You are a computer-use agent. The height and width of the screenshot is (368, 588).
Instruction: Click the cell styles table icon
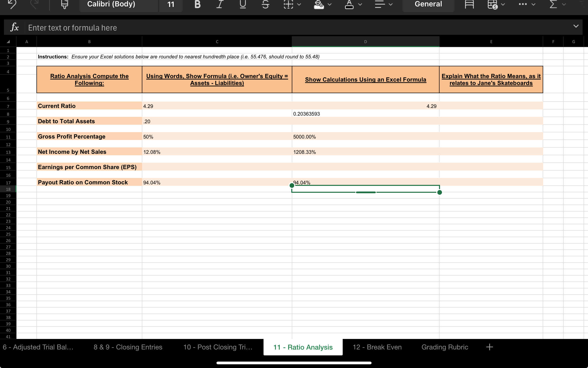493,4
